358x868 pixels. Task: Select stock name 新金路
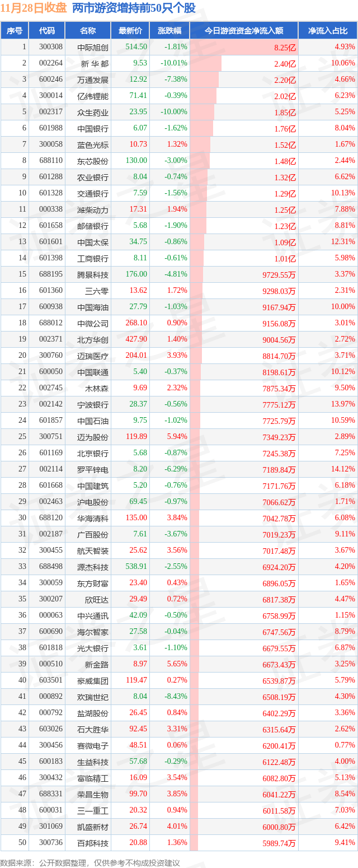(x=97, y=665)
